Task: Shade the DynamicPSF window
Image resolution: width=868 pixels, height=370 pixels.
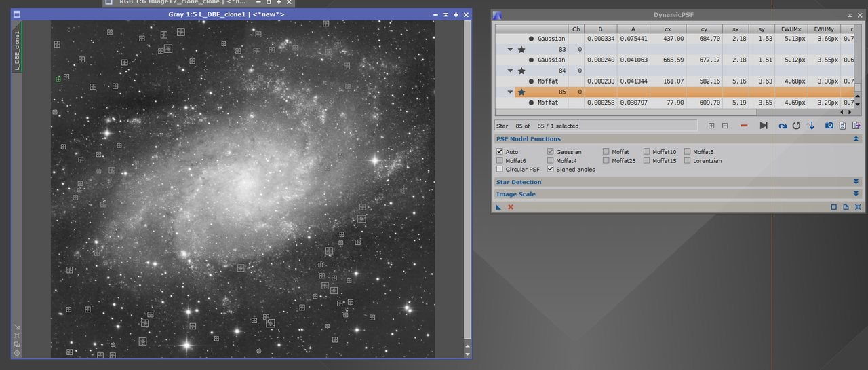Action: [x=850, y=14]
